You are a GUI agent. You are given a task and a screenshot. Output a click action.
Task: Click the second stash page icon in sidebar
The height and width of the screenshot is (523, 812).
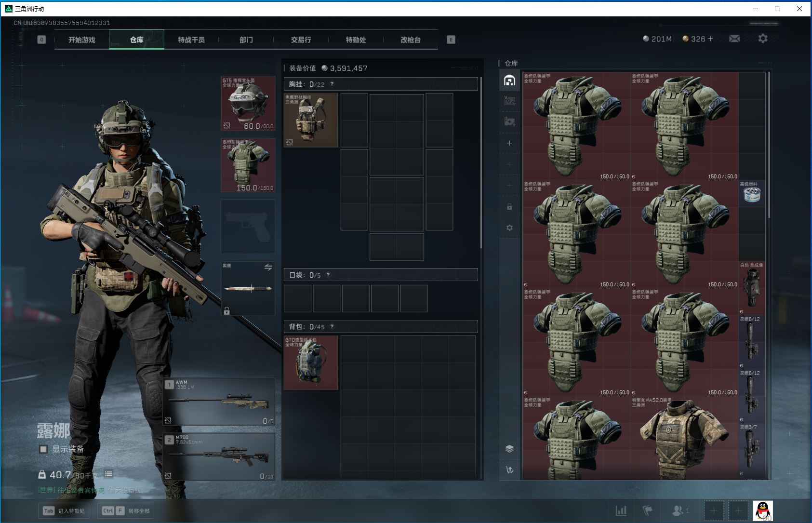point(509,101)
